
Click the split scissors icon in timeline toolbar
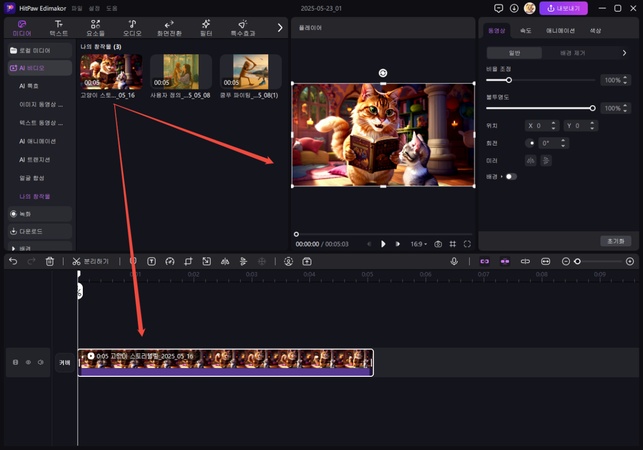pos(76,261)
